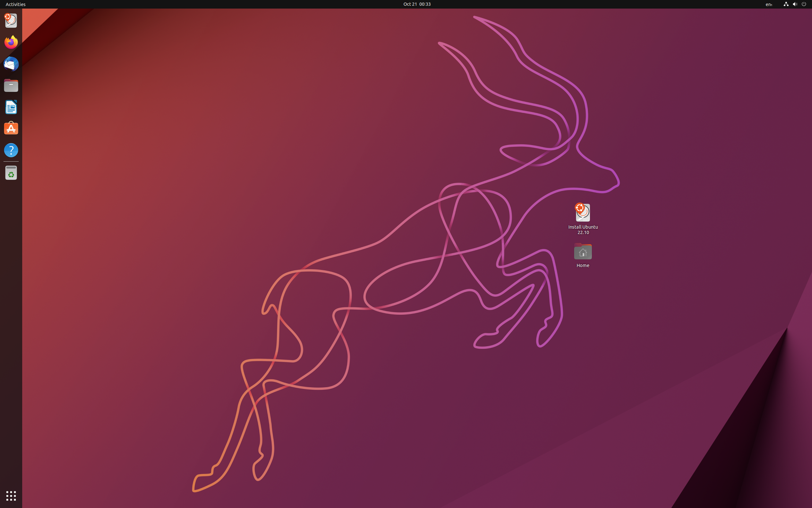Click the network status icon in top bar
The width and height of the screenshot is (812, 508).
click(786, 4)
